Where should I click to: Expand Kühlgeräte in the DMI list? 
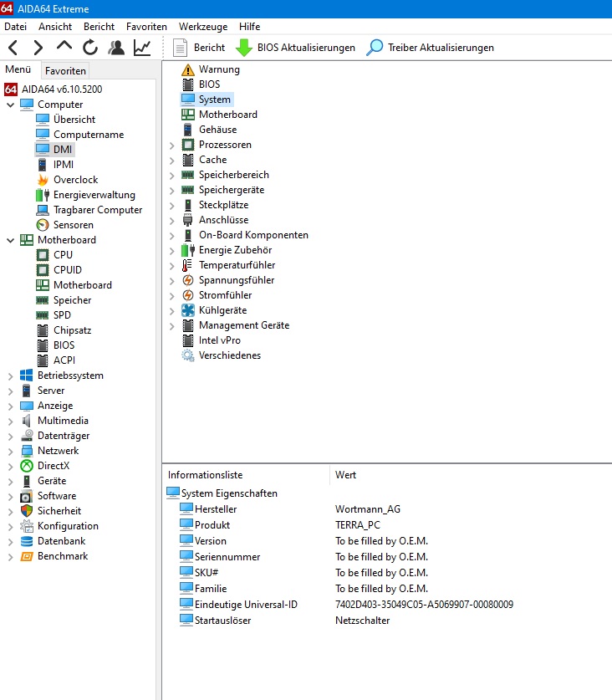(x=172, y=311)
